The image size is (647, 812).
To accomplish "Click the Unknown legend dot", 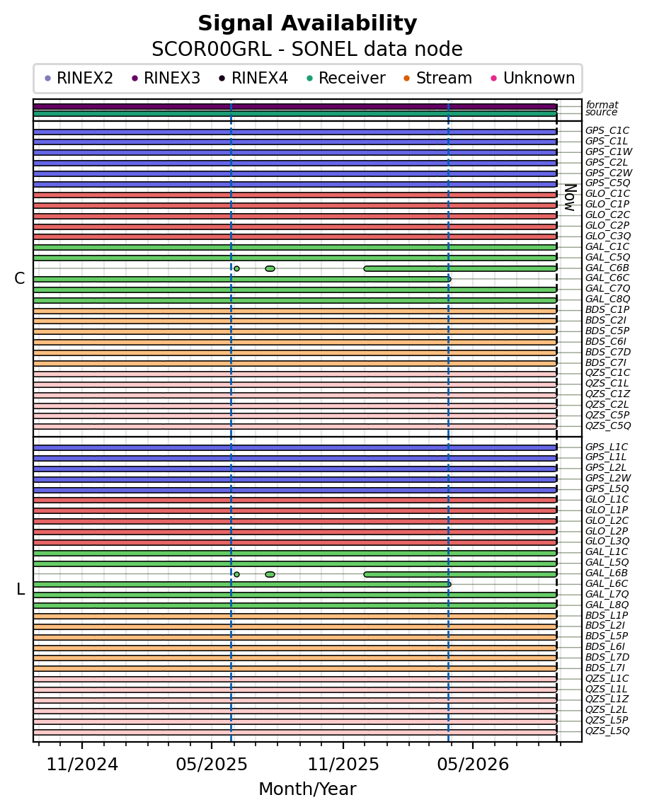I will point(493,79).
